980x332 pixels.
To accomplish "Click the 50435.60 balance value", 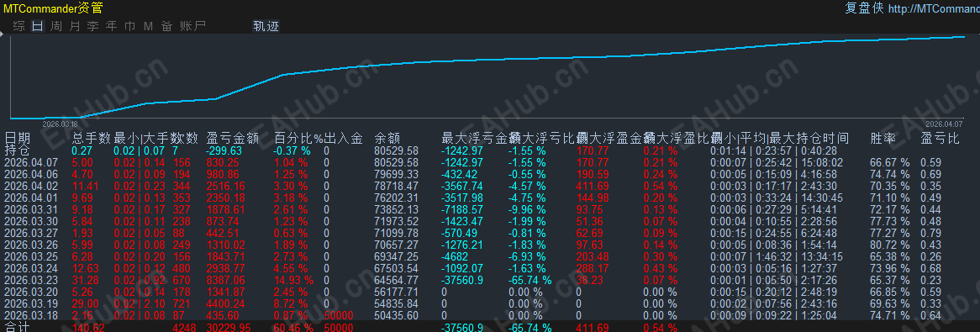I will [396, 315].
